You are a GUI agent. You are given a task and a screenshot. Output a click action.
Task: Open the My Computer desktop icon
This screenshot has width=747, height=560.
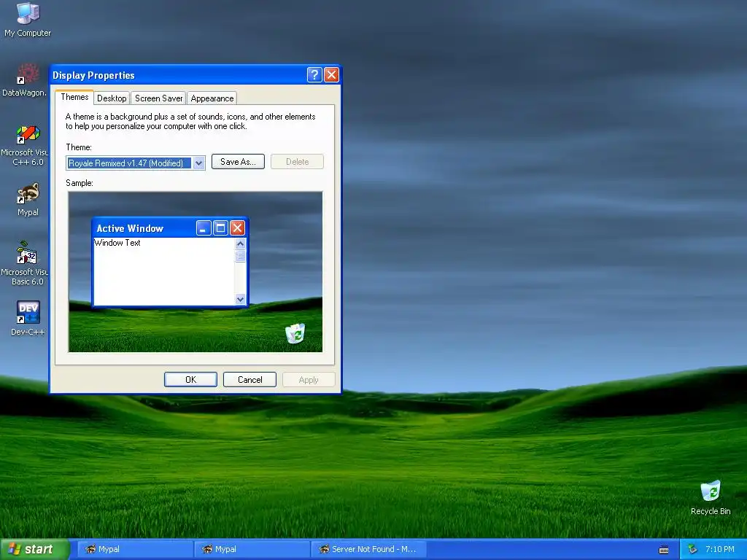[x=28, y=19]
